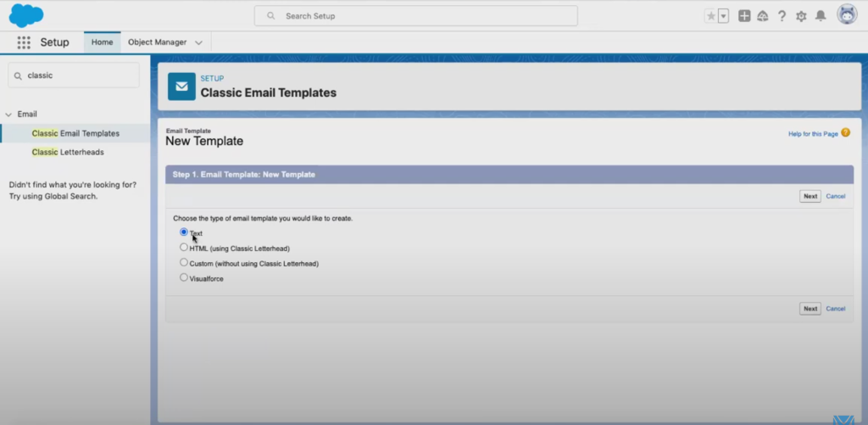Screen dimensions: 868x425
Task: Click the Salesforce cloud logo
Action: click(26, 15)
